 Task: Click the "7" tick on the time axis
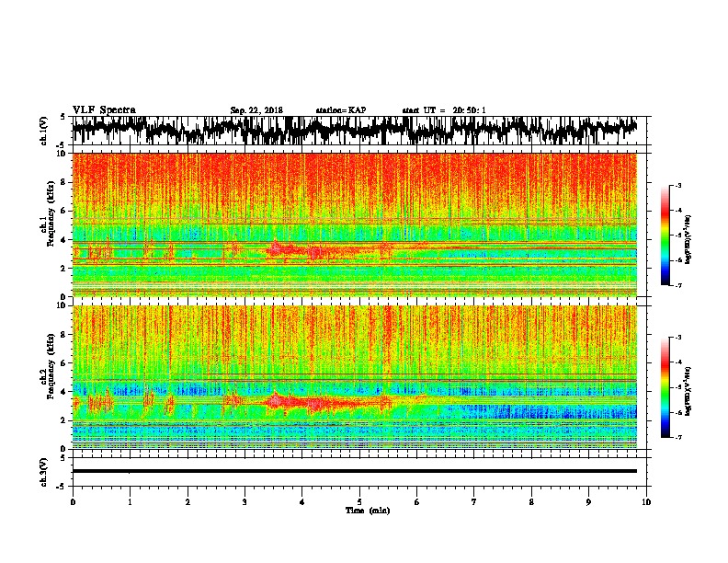(x=474, y=502)
